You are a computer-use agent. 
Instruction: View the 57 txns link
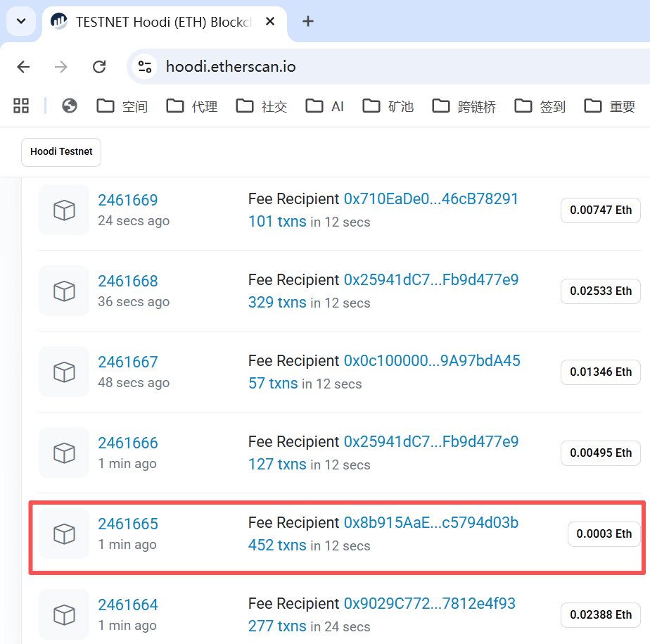273,383
